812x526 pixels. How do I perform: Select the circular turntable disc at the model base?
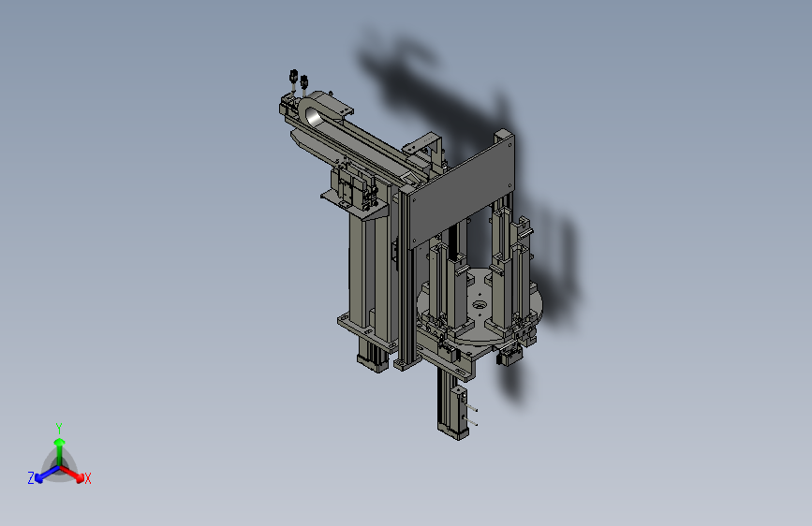480,305
